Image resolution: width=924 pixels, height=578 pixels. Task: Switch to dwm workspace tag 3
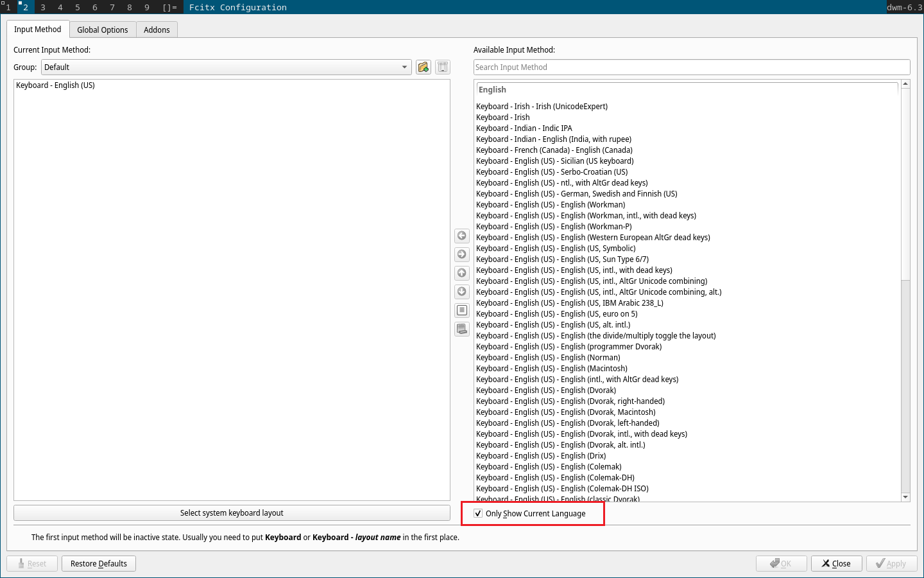43,7
